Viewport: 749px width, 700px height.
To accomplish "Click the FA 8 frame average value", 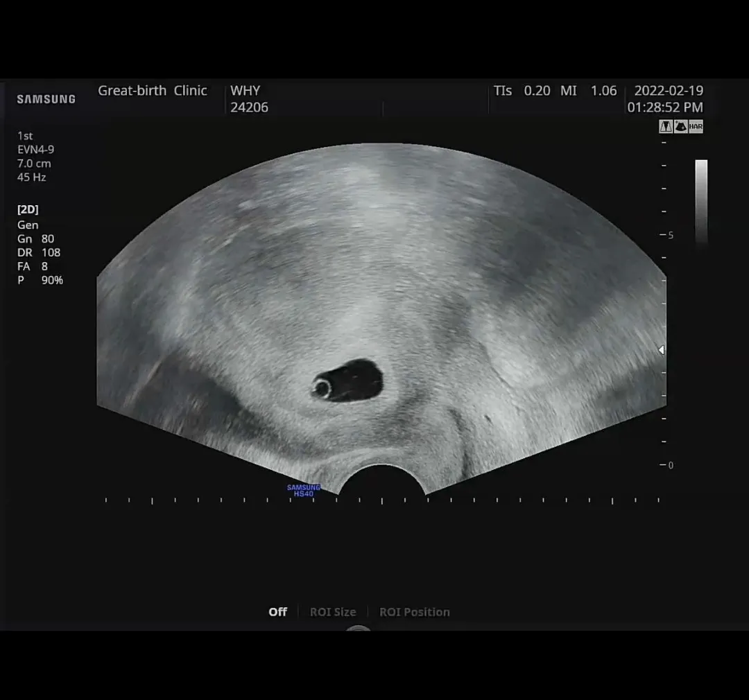I will 33,266.
